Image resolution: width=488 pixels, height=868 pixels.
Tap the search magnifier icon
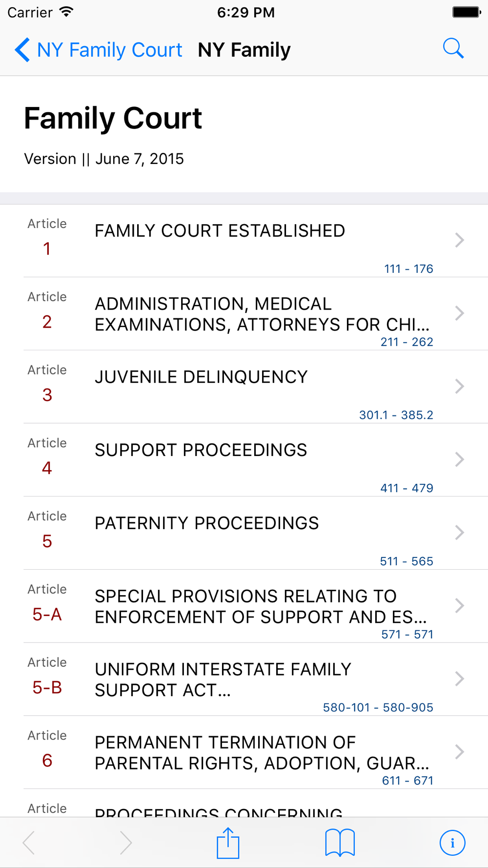click(453, 49)
